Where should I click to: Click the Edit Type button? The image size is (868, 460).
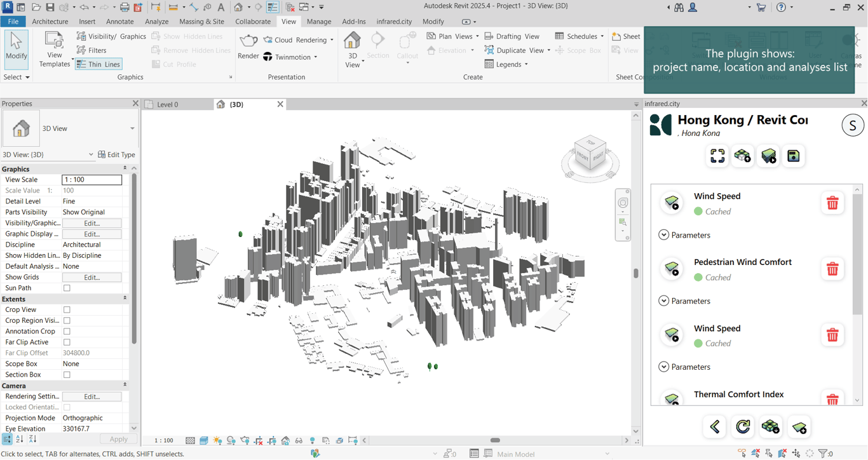tap(116, 154)
